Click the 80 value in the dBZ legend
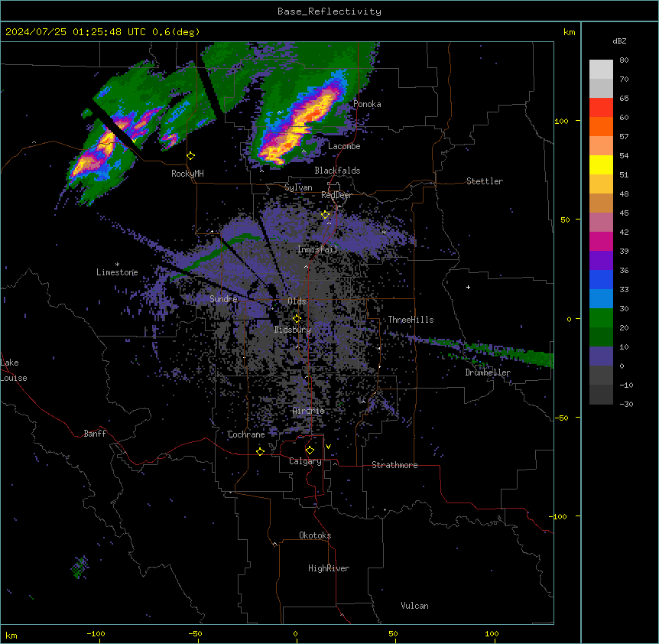The width and height of the screenshot is (659, 644). point(624,60)
